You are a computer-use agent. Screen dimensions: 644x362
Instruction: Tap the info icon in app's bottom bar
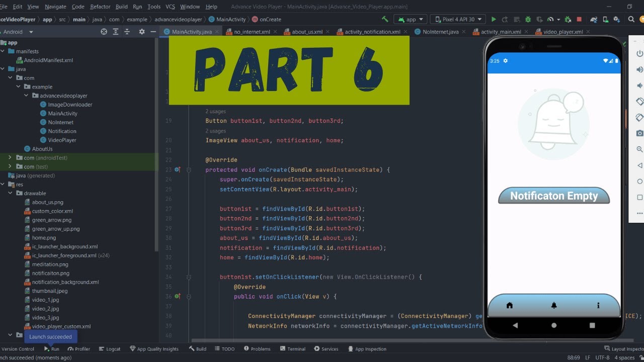tap(598, 305)
